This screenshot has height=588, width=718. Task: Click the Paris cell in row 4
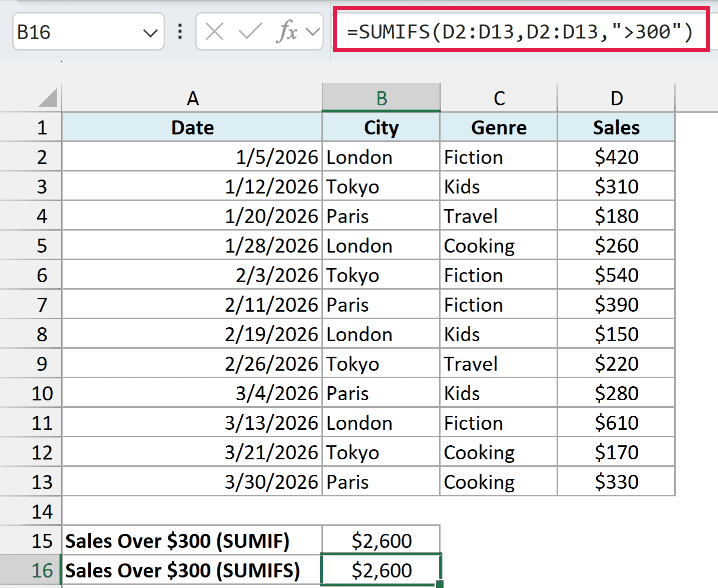381,216
